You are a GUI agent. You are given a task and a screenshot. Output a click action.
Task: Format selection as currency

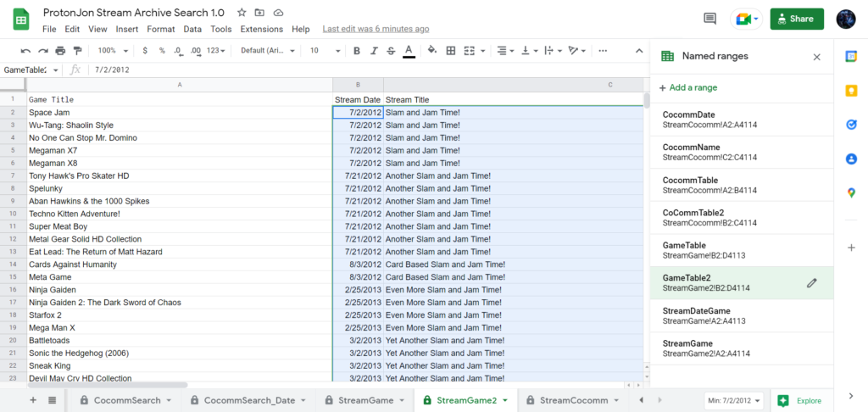coord(145,50)
